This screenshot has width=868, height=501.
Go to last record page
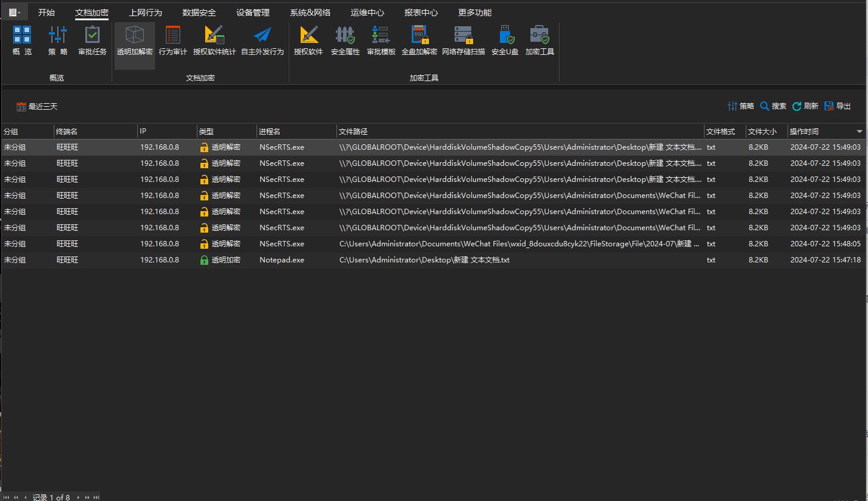pyautogui.click(x=96, y=497)
